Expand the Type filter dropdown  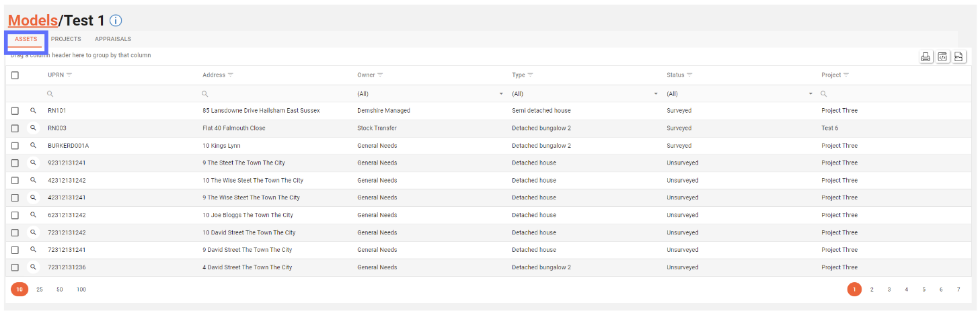pyautogui.click(x=656, y=94)
